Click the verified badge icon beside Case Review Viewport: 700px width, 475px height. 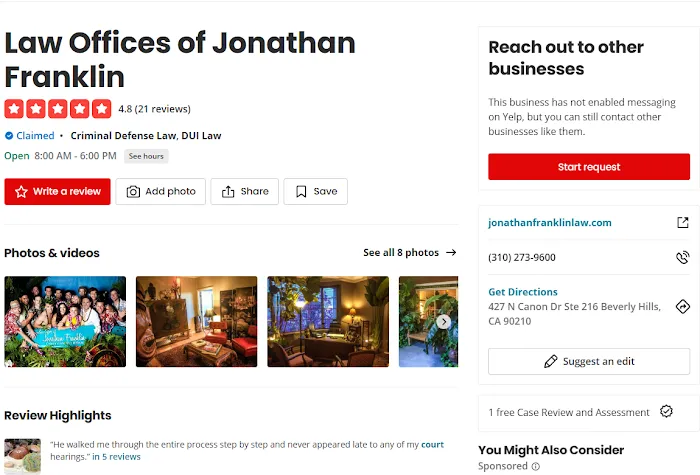667,412
